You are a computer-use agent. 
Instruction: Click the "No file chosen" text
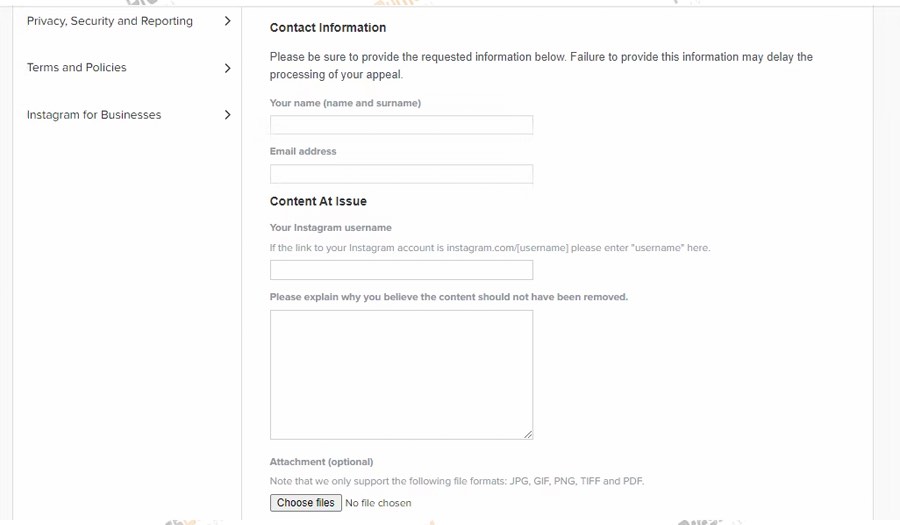click(378, 503)
